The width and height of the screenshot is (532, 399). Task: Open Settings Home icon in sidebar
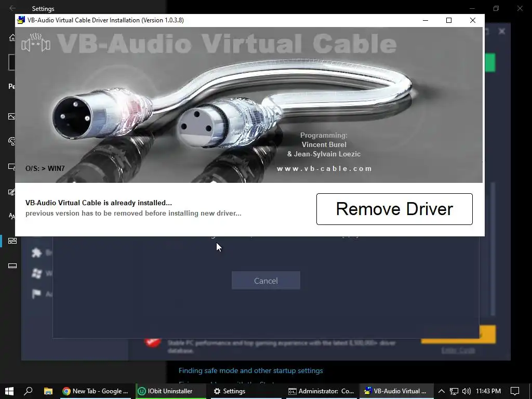point(12,37)
